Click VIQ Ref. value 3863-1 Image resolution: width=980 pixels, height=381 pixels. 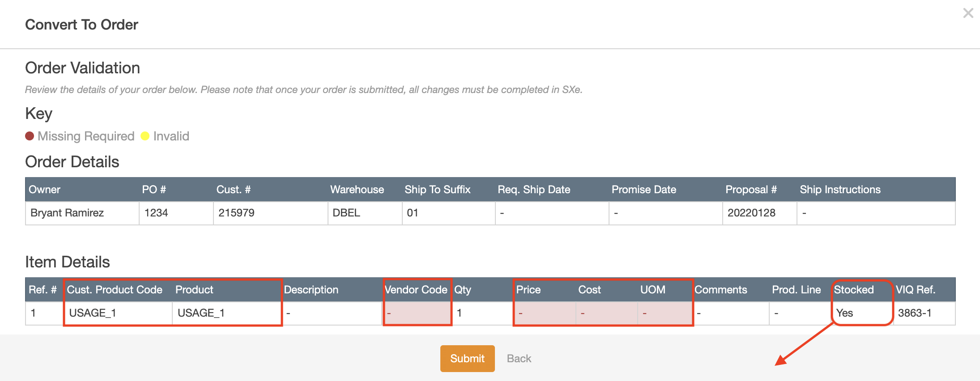coord(915,313)
